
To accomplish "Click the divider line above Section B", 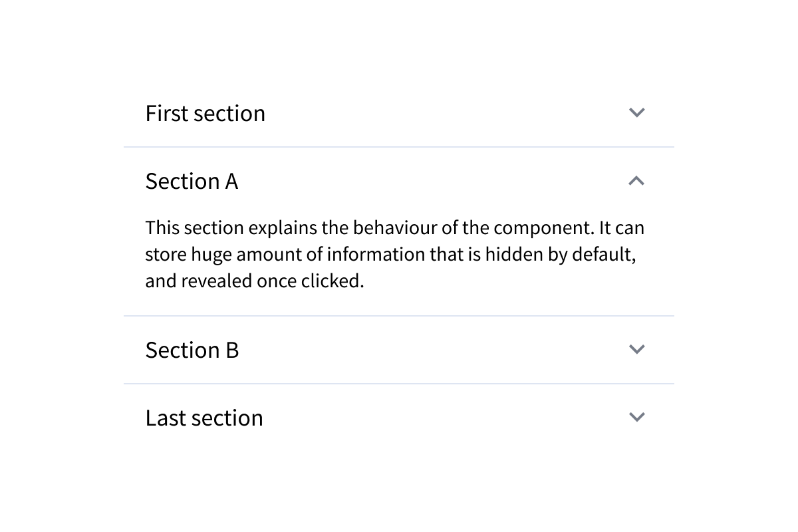I will point(399,315).
